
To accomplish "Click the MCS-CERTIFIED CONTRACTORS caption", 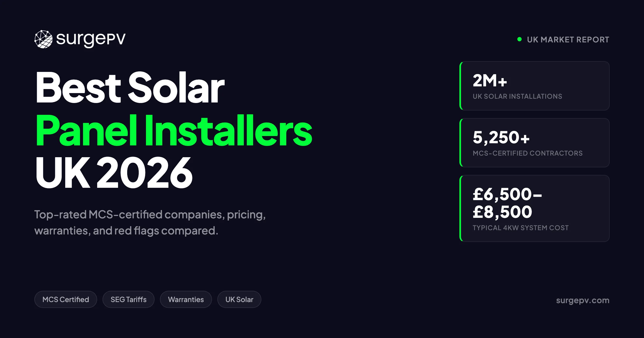I will click(x=528, y=153).
